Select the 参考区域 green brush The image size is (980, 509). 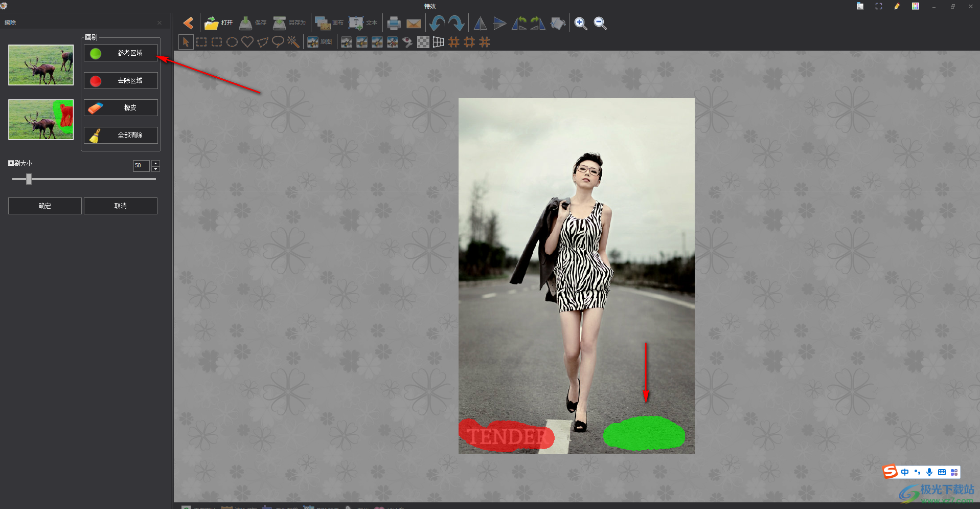121,53
